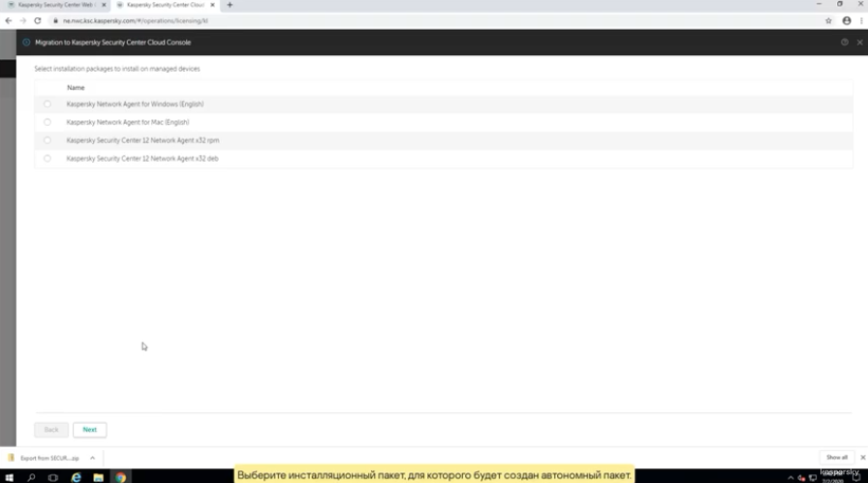Expand download item options chevron

pyautogui.click(x=92, y=458)
